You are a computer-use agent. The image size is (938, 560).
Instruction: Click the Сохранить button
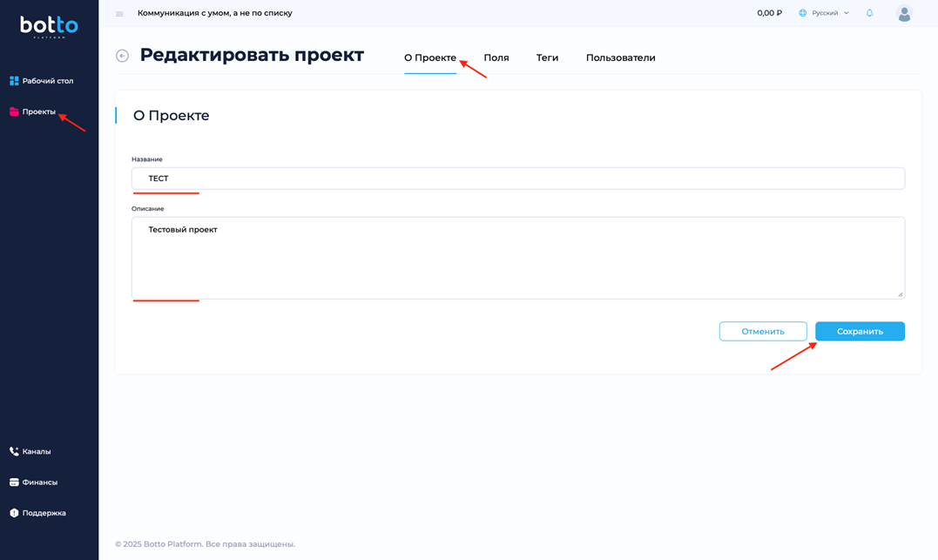860,331
